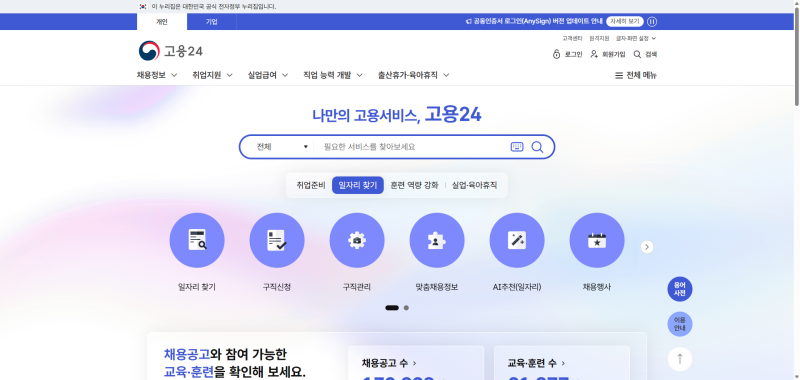Click the 채용행사 label text

(x=597, y=287)
